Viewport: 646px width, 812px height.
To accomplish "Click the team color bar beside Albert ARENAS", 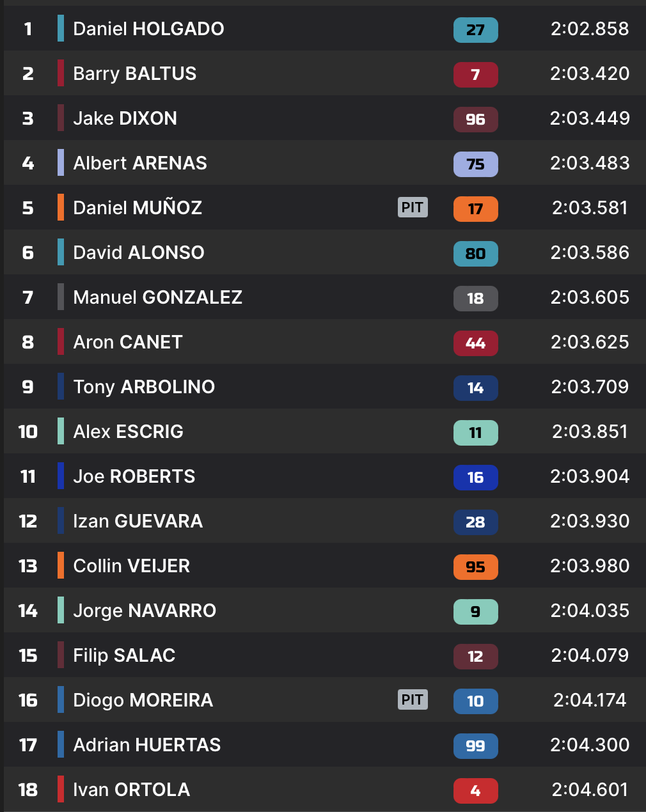I will click(61, 162).
